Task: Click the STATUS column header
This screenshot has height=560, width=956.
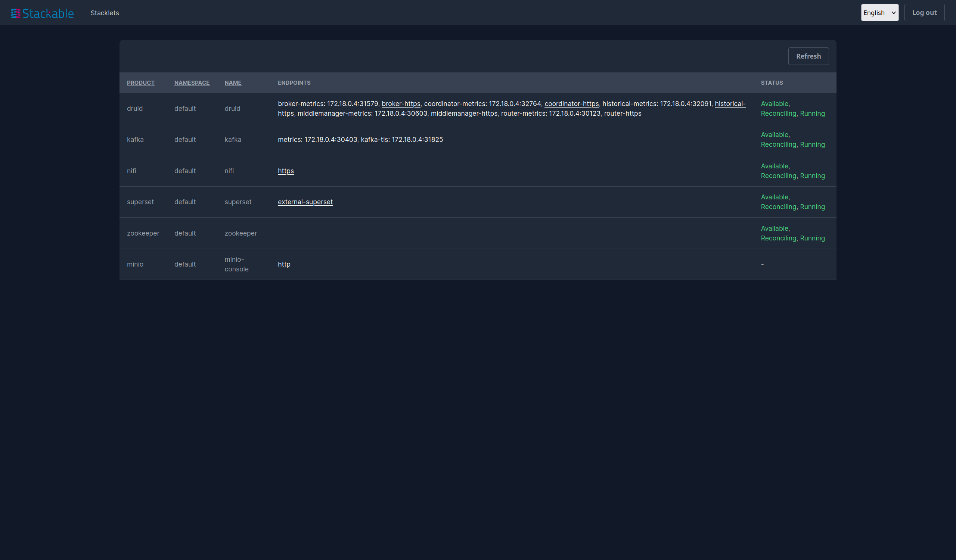Action: coord(771,82)
